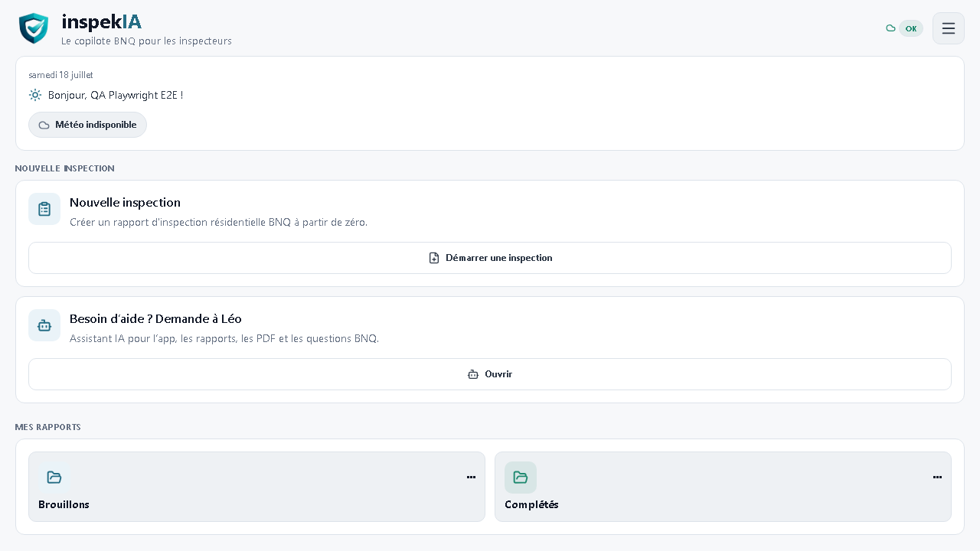Click the OK status badge
980x551 pixels.
point(911,28)
